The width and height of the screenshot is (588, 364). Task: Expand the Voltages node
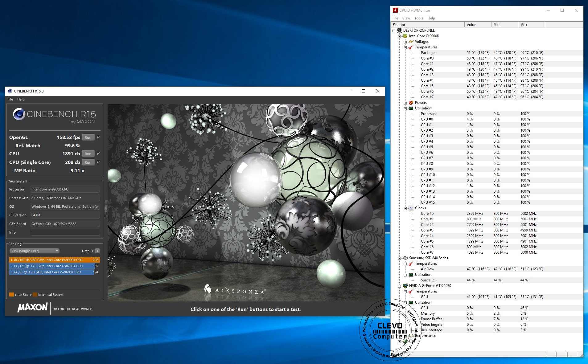405,42
